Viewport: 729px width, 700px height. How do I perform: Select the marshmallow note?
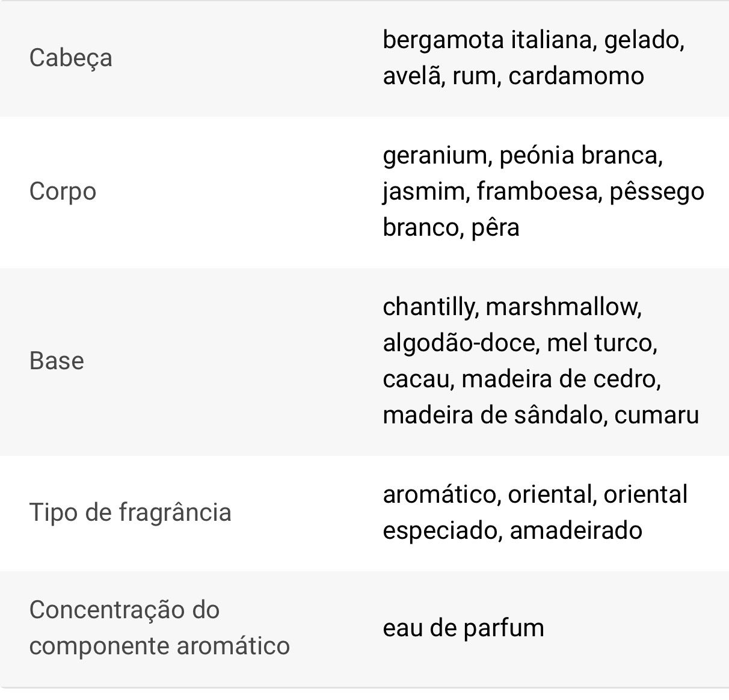(563, 307)
